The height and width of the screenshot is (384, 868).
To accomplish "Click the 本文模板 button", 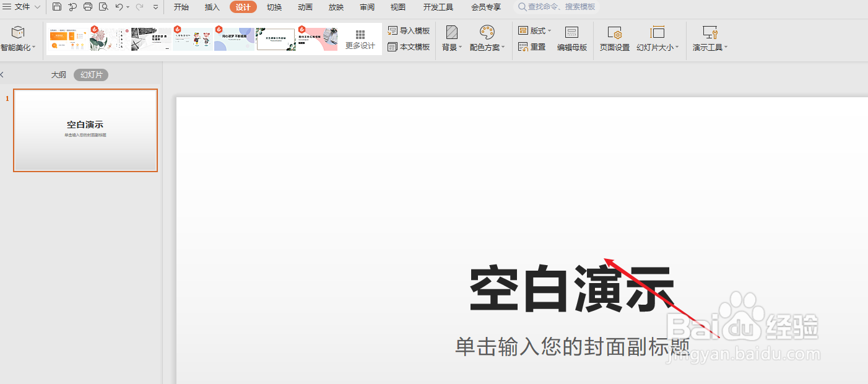I will (x=409, y=47).
